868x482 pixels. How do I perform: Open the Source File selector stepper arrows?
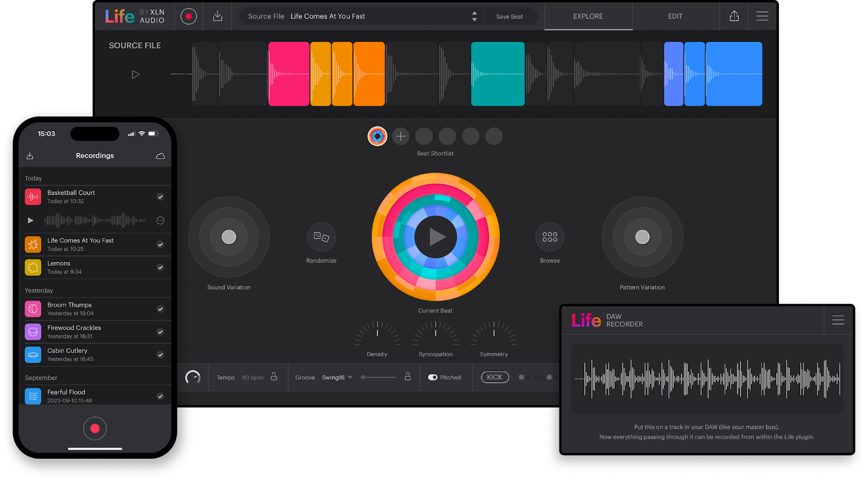coord(474,16)
